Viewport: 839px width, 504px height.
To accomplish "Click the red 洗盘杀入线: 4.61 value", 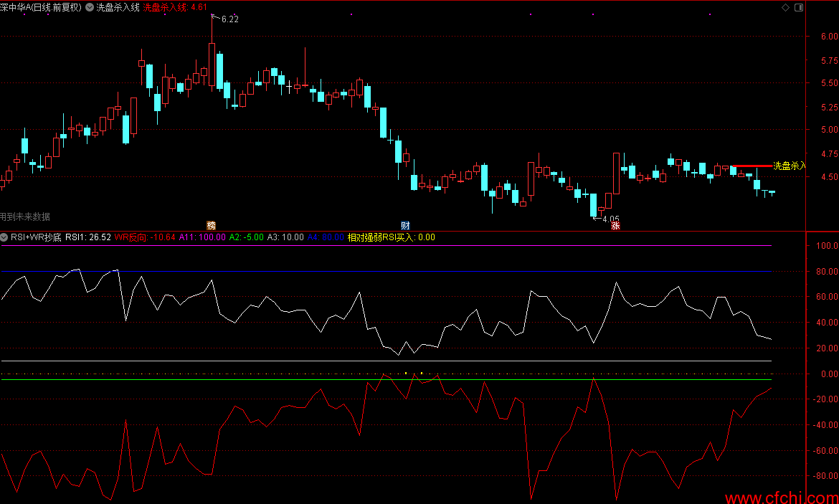I will coord(175,7).
